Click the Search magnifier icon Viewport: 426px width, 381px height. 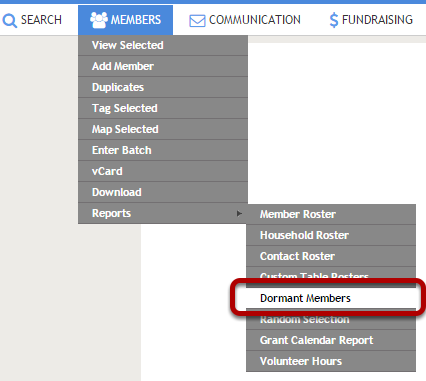(x=10, y=20)
